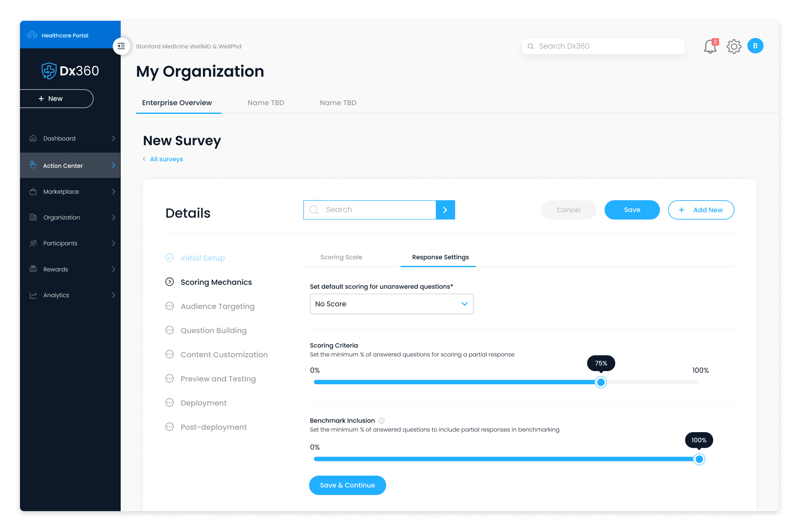Click the Organization building icon
Image resolution: width=799 pixels, height=532 pixels.
[33, 217]
